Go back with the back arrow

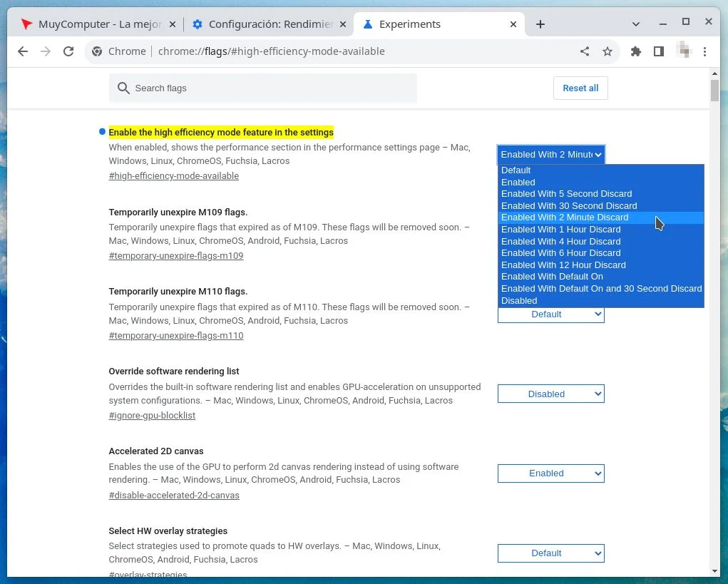(23, 51)
